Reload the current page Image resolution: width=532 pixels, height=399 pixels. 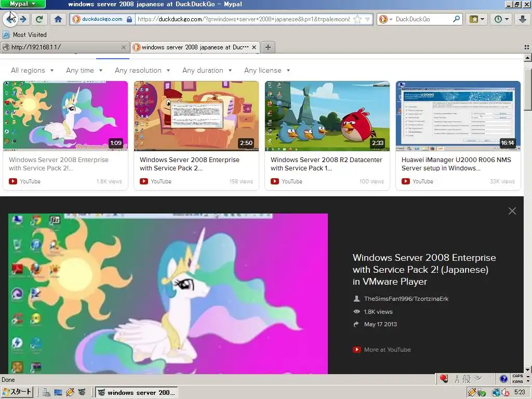tap(39, 19)
